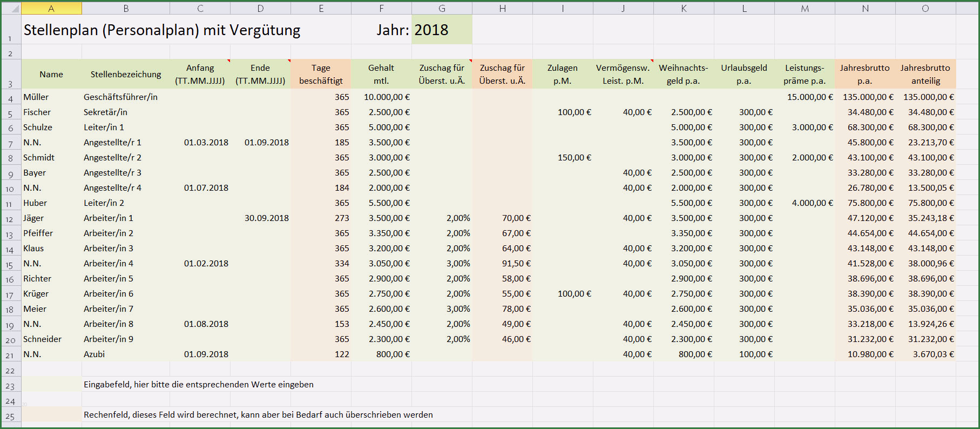This screenshot has width=980, height=429.
Task: Select column A header
Action: point(51,8)
